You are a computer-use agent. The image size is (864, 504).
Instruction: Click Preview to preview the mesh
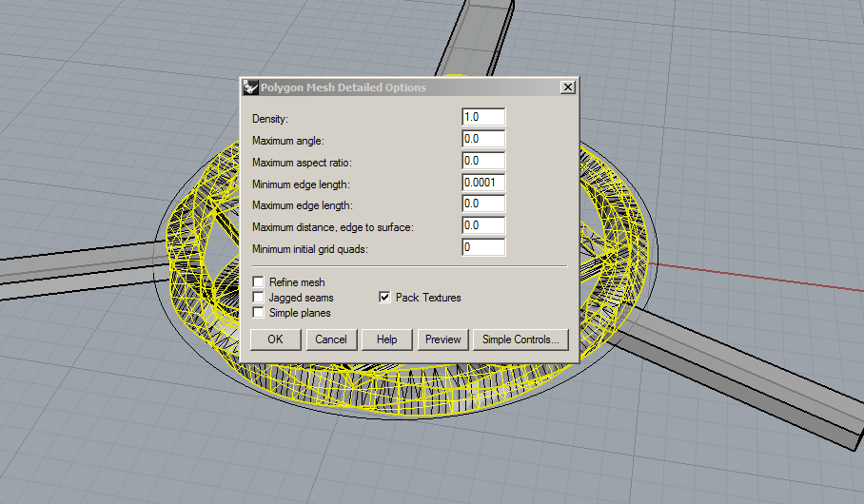[442, 339]
